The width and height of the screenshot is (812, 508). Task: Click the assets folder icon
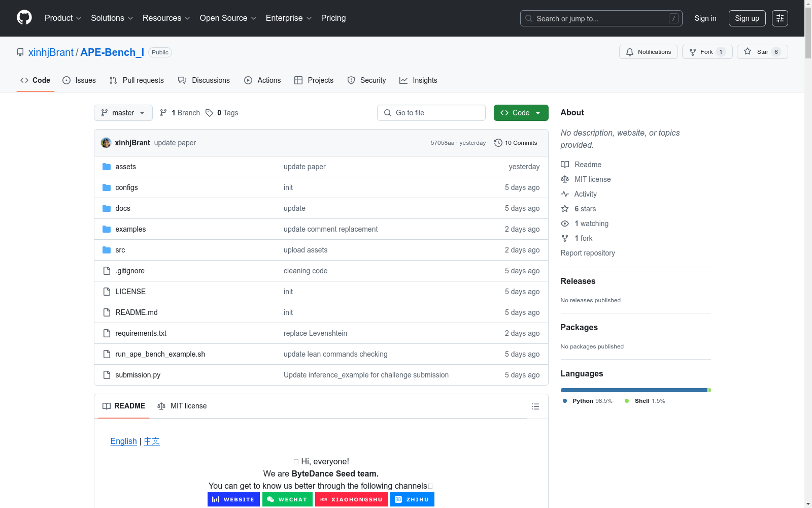(x=107, y=167)
